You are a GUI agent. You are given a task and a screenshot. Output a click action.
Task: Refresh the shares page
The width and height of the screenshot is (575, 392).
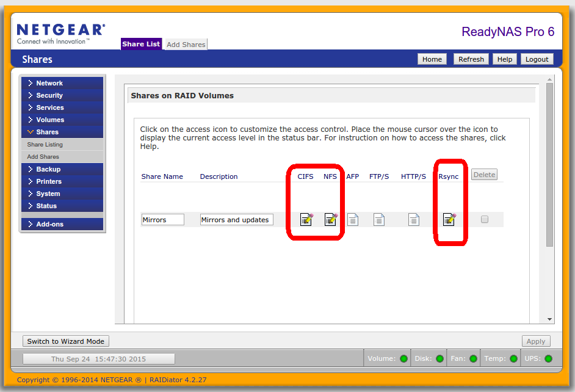coord(471,59)
